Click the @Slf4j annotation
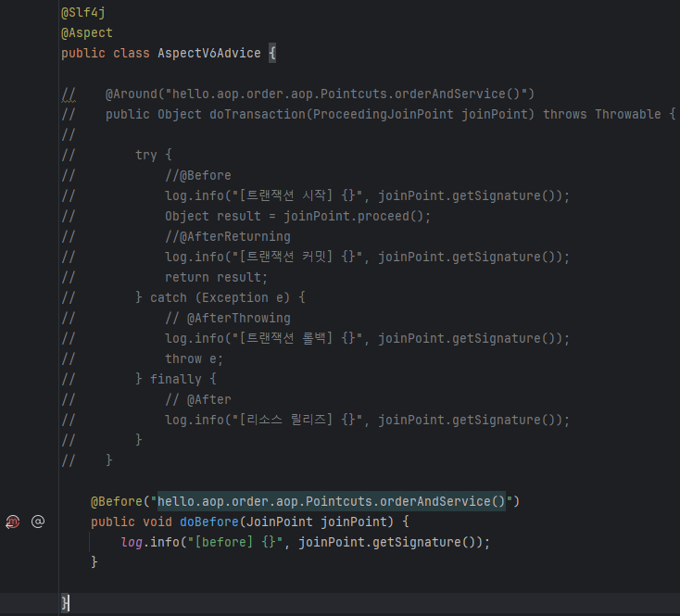Image resolution: width=680 pixels, height=616 pixels. click(83, 13)
